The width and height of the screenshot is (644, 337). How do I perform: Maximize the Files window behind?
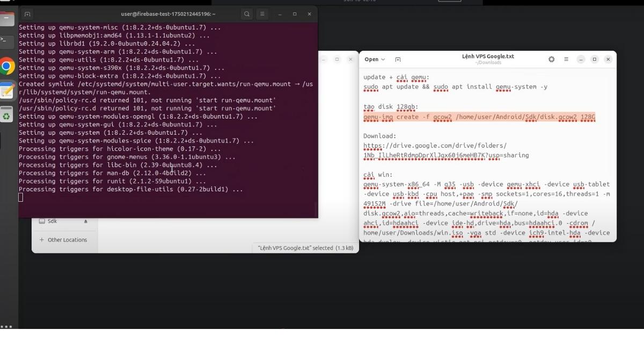(337, 59)
